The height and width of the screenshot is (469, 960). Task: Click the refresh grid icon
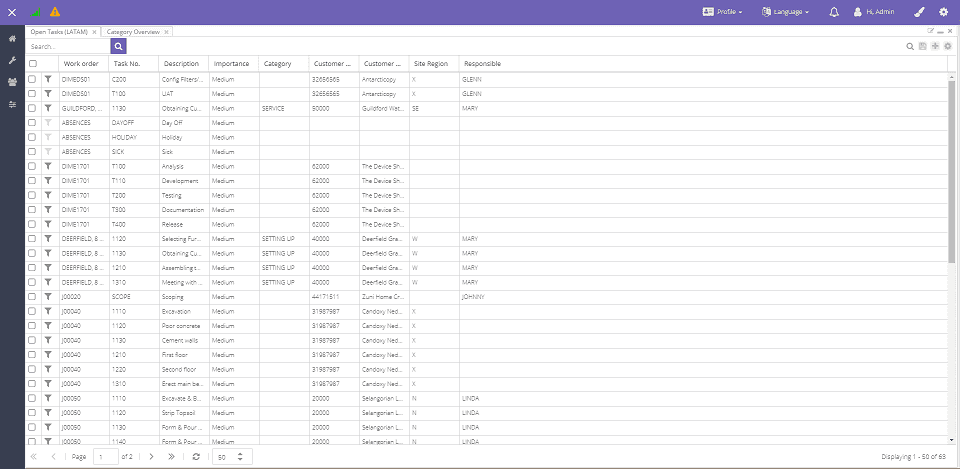tap(196, 457)
